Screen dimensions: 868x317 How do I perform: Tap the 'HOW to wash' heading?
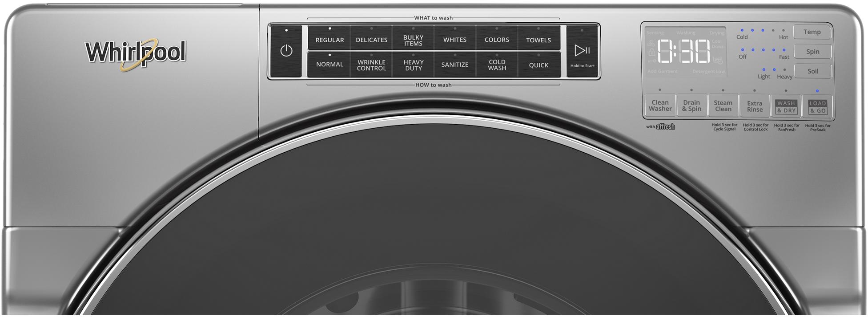click(433, 85)
